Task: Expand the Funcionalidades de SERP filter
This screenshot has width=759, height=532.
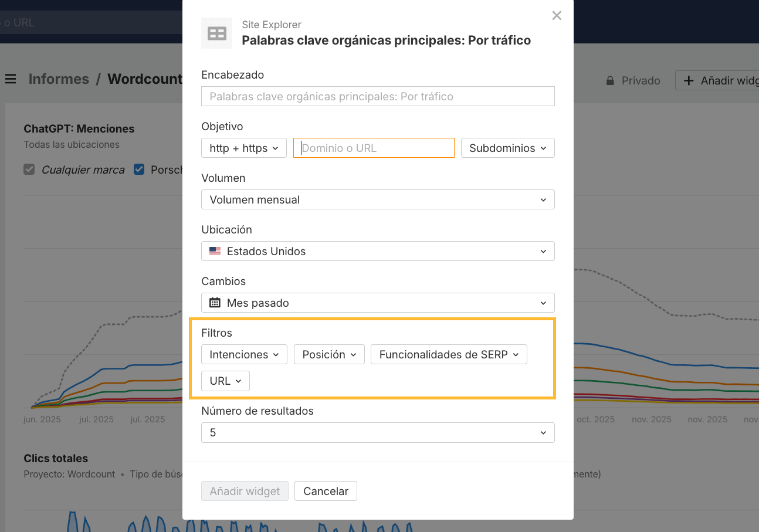Action: pyautogui.click(x=449, y=354)
